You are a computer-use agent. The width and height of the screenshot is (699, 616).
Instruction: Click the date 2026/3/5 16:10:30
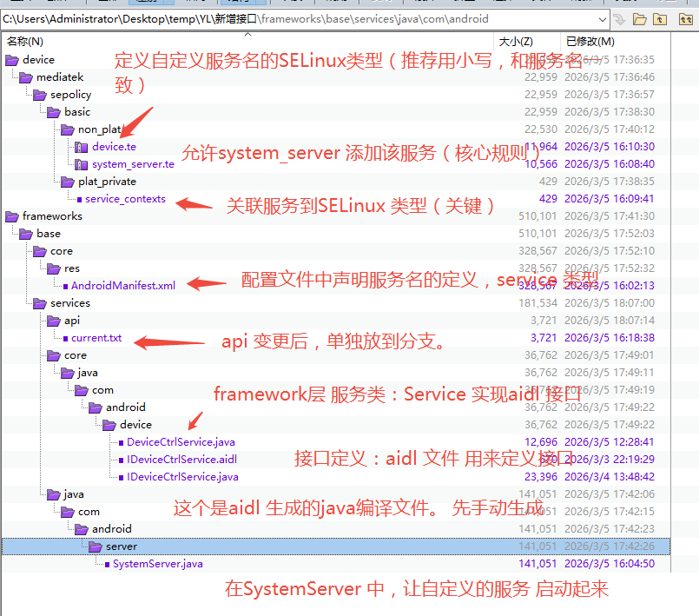click(610, 147)
